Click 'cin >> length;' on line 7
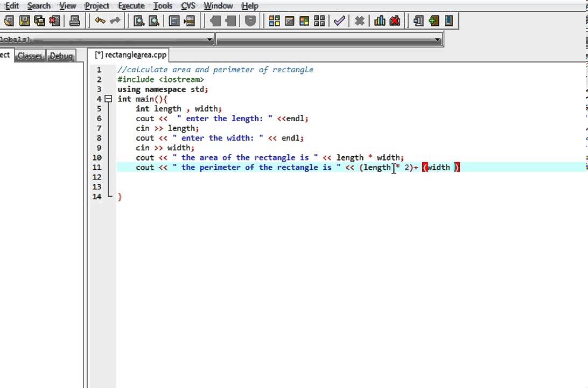The image size is (588, 388). (x=167, y=128)
